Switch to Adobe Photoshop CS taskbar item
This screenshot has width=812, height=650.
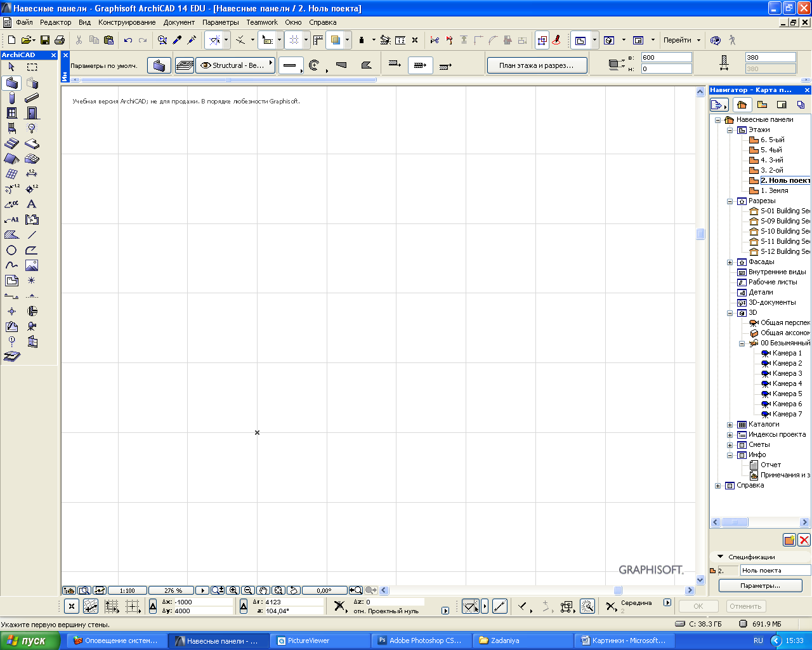[421, 640]
